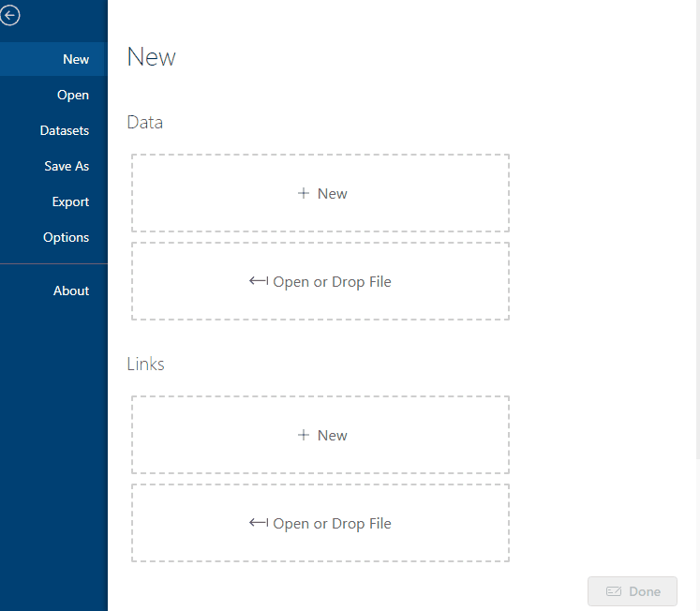Open Options from the sidebar

pyautogui.click(x=53, y=237)
